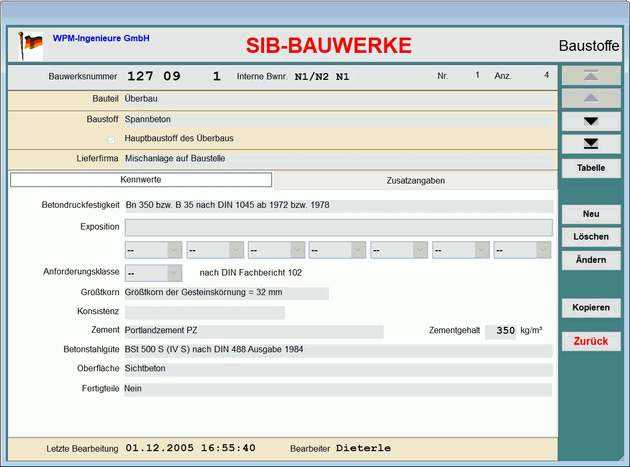
Task: Click Baustoff field Spannbeton
Action: tap(340, 120)
